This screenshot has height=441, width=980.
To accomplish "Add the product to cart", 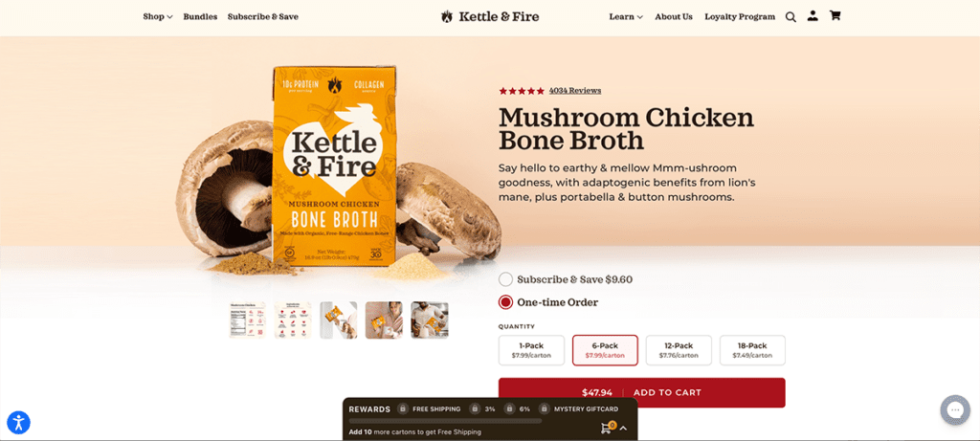I will click(x=642, y=393).
